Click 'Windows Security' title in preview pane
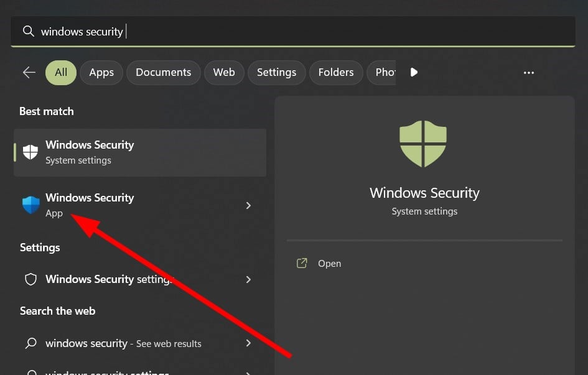The width and height of the screenshot is (588, 375). coord(424,193)
